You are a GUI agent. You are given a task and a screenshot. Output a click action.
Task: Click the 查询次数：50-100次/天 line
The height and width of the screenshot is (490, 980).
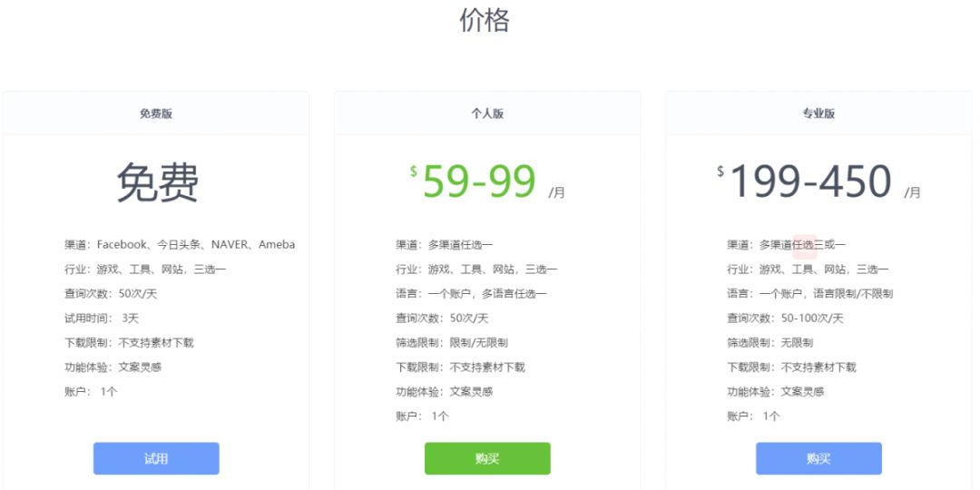[x=785, y=318]
